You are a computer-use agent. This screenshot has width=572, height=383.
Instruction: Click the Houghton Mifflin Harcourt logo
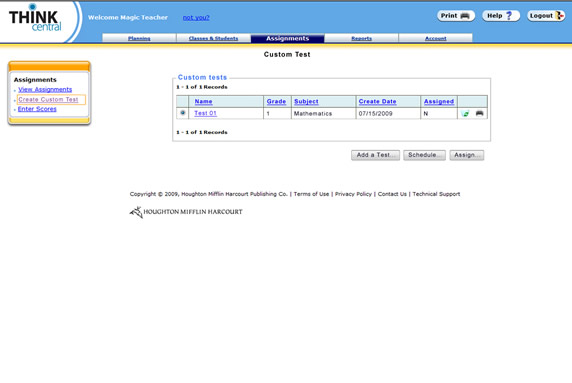coord(186,212)
